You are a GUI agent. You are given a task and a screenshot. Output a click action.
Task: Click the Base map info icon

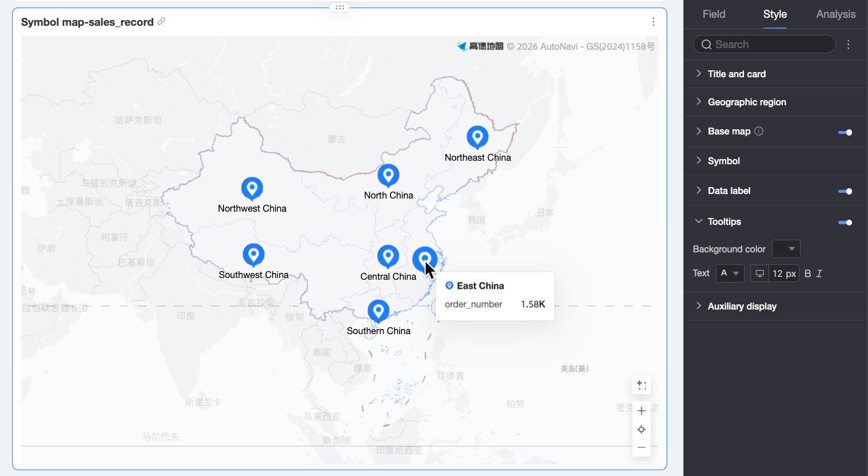click(759, 131)
